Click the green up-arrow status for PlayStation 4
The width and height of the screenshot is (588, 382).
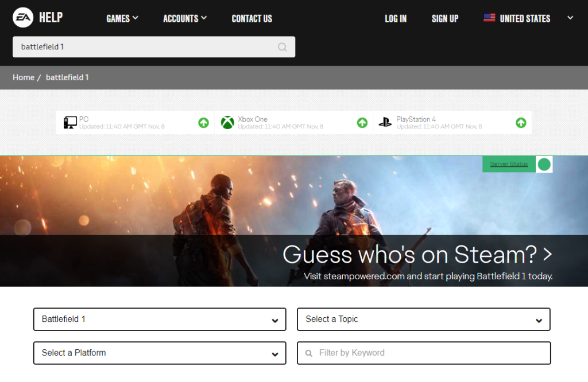point(521,123)
